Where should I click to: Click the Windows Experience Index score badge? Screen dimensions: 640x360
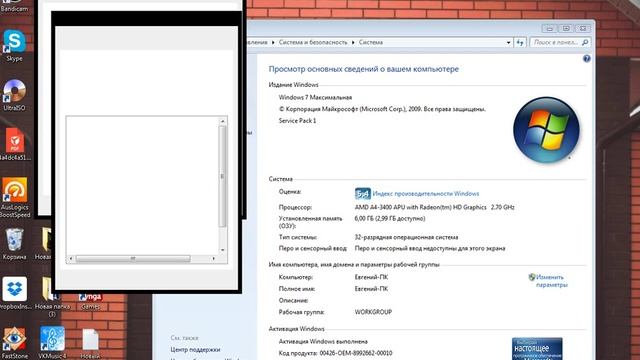pos(362,193)
